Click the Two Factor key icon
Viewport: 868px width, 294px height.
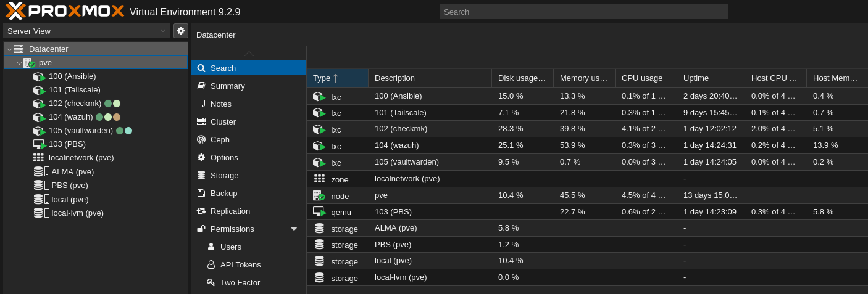pyautogui.click(x=211, y=282)
